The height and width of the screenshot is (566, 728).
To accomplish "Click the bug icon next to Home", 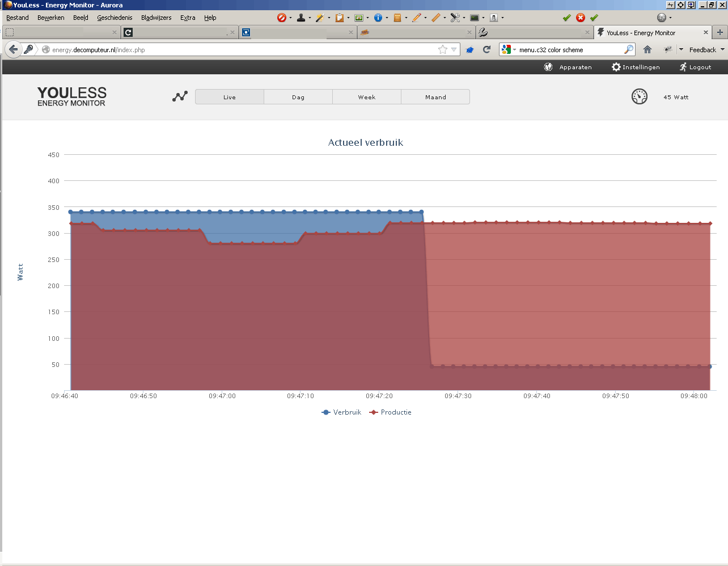I will point(668,49).
